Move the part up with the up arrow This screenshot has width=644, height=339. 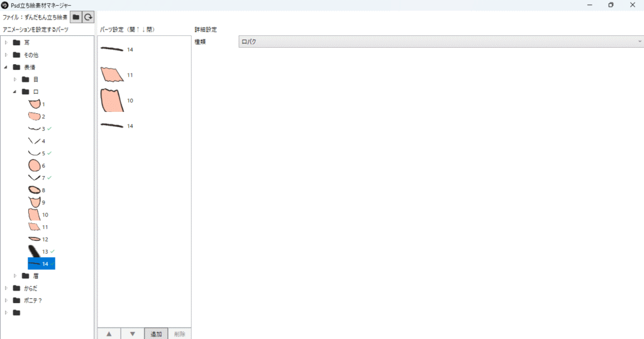click(x=109, y=333)
